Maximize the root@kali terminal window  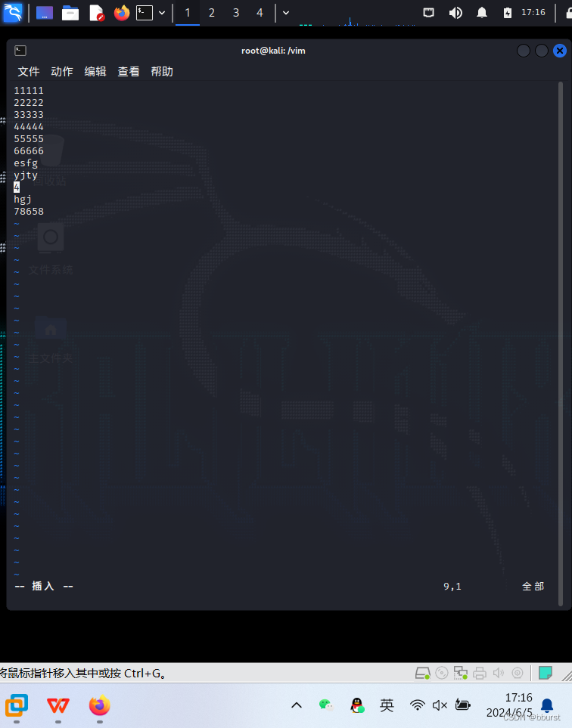(541, 51)
